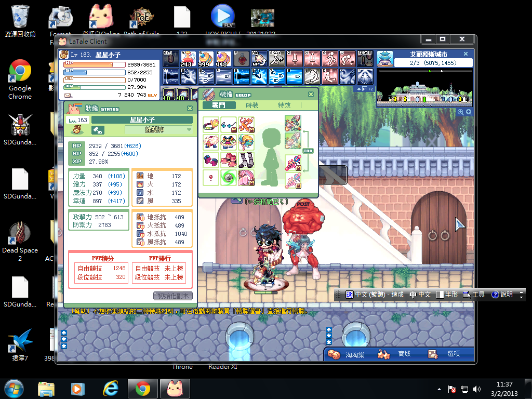Select the Z sword skill slot

(295, 59)
